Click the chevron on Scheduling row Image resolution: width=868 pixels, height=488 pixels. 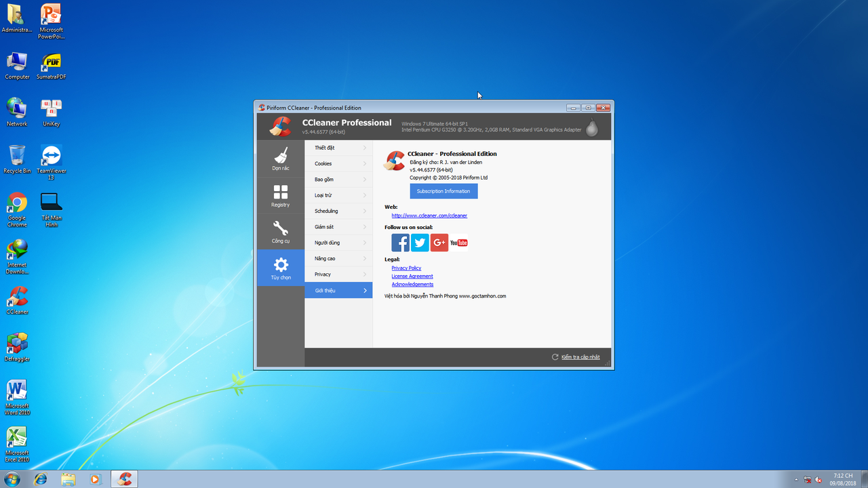365,211
